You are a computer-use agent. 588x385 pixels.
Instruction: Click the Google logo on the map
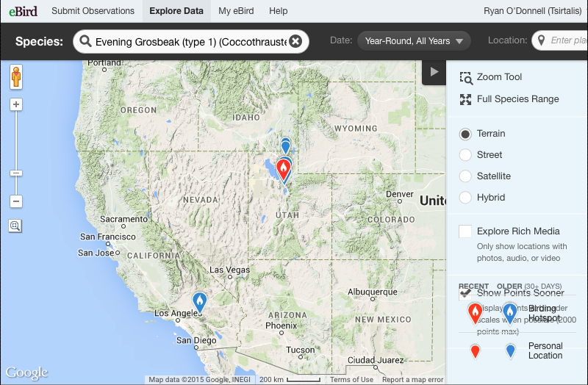pos(26,373)
